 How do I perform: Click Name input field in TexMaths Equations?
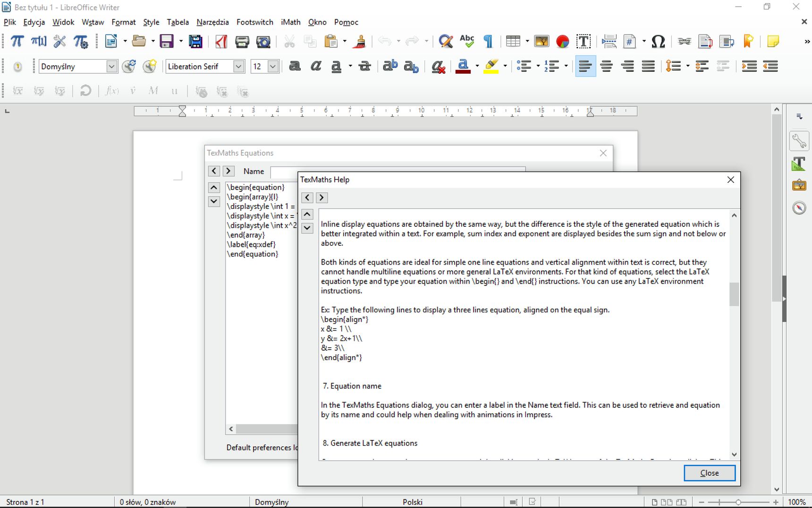(398, 172)
